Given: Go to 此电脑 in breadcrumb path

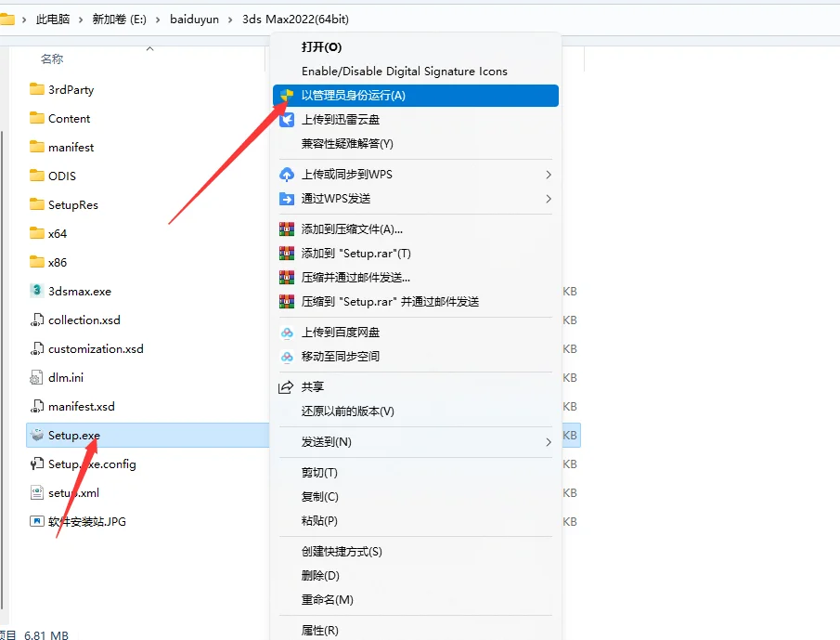Looking at the screenshot, I should click(53, 20).
